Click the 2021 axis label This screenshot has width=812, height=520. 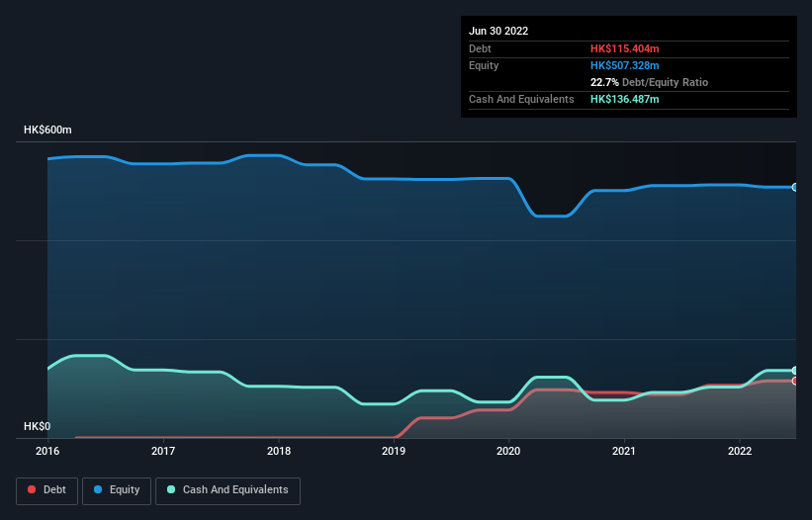coord(624,451)
